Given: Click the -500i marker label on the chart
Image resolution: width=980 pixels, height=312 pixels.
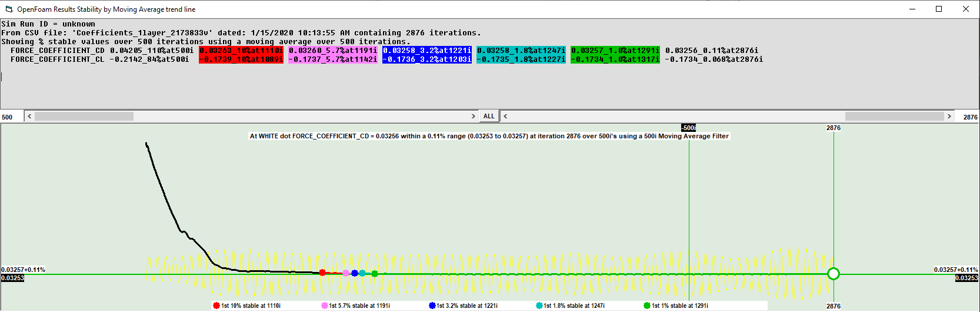Looking at the screenshot, I should pyautogui.click(x=689, y=128).
